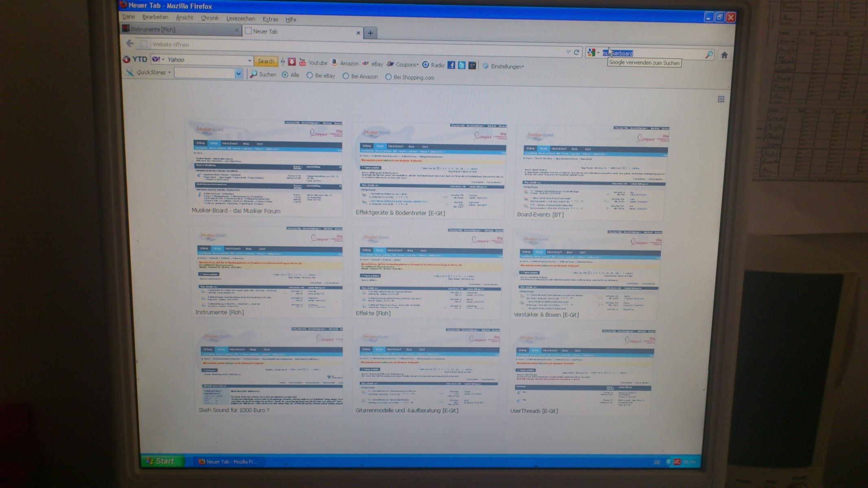Viewport: 868px width, 488px height.
Task: Open the Facebook icon in toolbar
Action: 451,65
